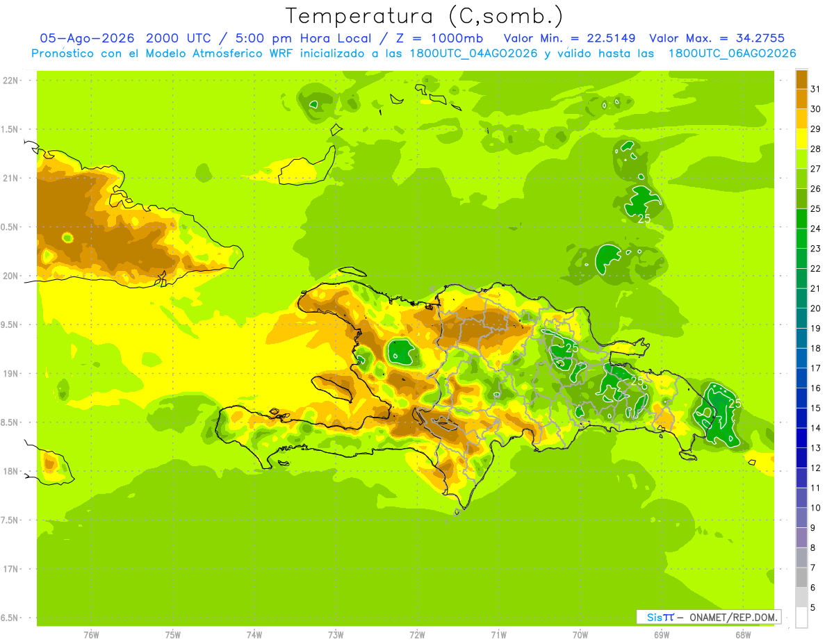Click the "17N" latitude label

tap(12, 569)
